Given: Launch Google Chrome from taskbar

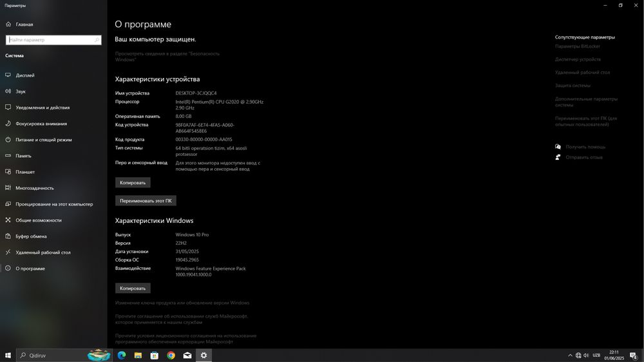Looking at the screenshot, I should coord(171,356).
